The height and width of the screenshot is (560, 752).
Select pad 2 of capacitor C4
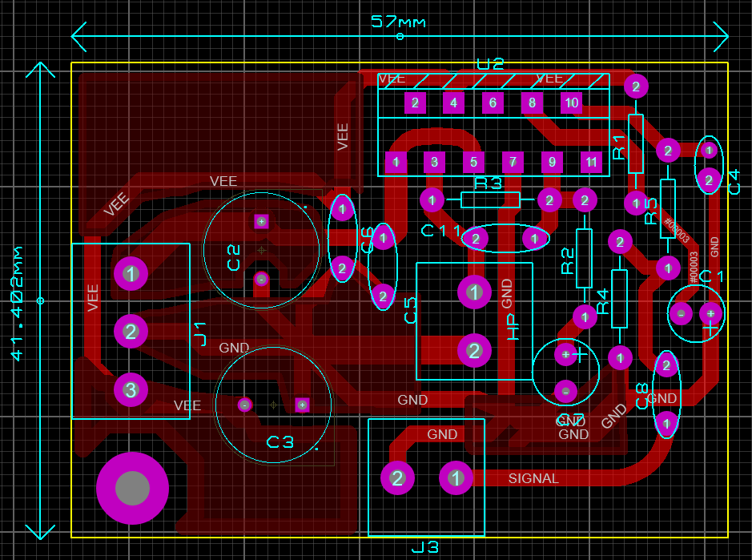(x=709, y=180)
